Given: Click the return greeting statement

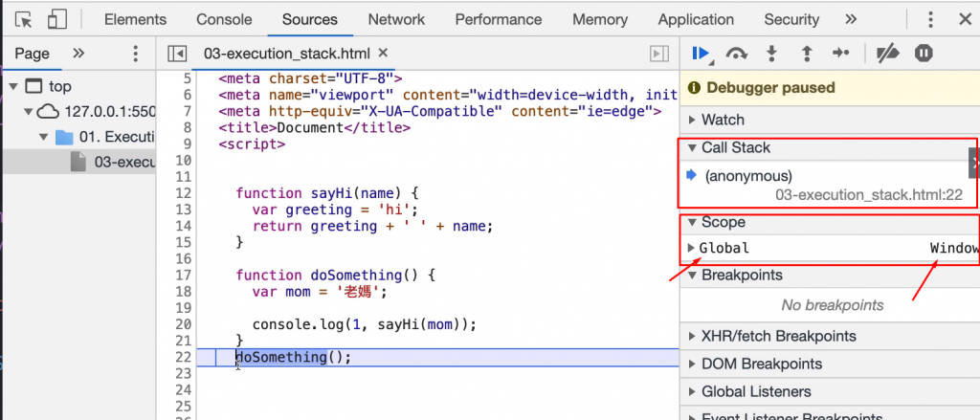Looking at the screenshot, I should pyautogui.click(x=373, y=226).
